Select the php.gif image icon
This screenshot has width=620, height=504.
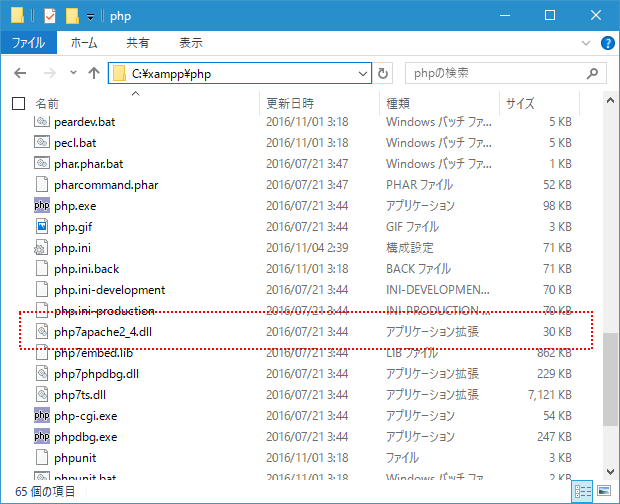coord(42,226)
